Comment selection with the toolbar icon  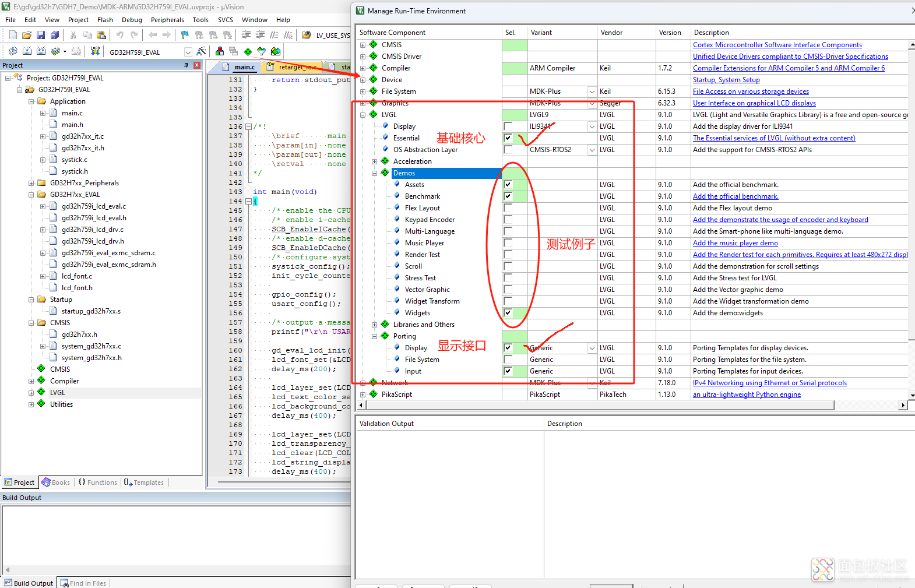(x=274, y=35)
